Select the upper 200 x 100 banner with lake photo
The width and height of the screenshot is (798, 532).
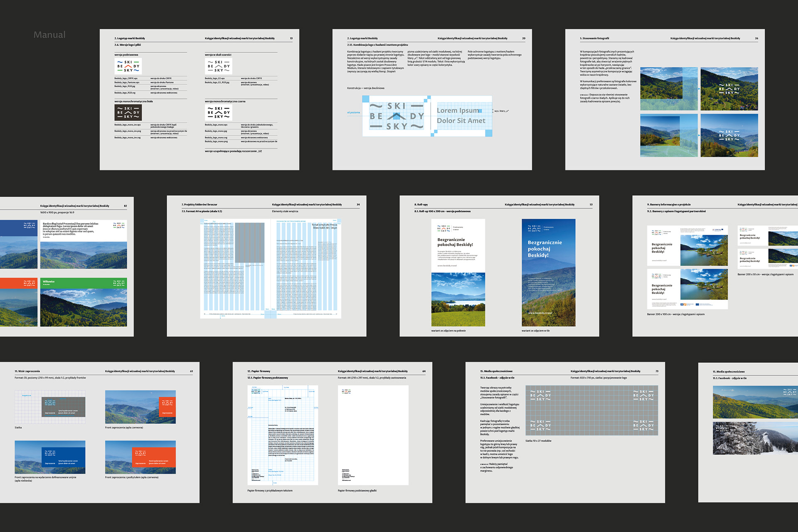click(x=687, y=246)
